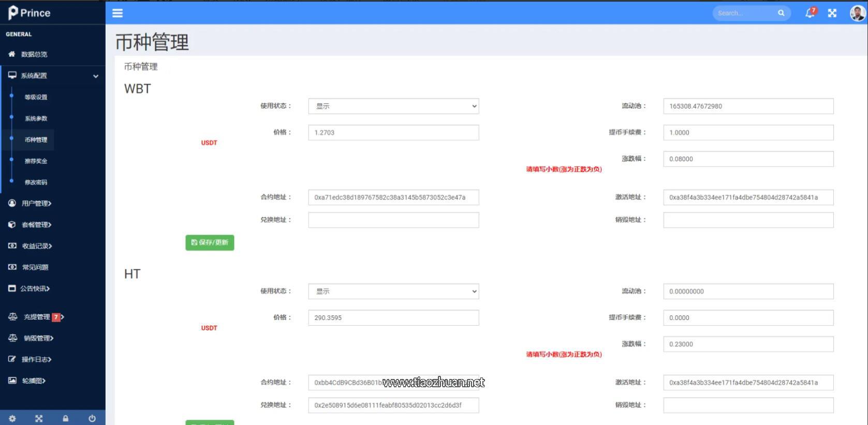Click the power logout icon in sidebar footer
Image resolution: width=868 pixels, height=425 pixels.
[x=92, y=418]
